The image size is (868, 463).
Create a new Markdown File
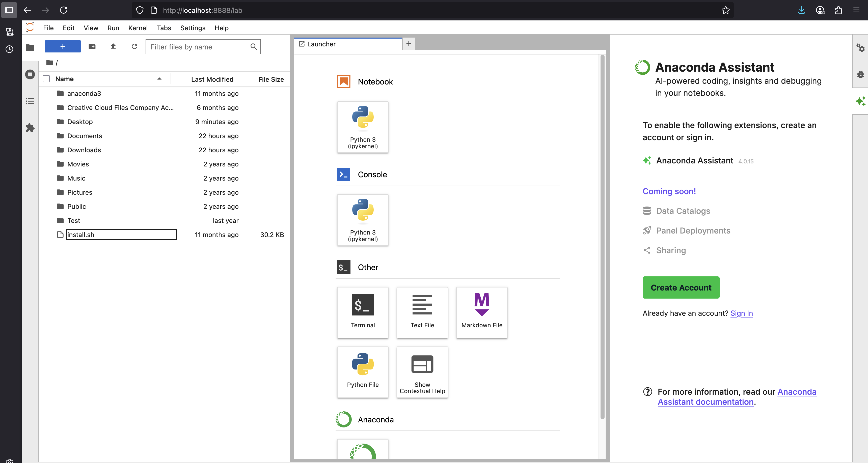tap(481, 312)
